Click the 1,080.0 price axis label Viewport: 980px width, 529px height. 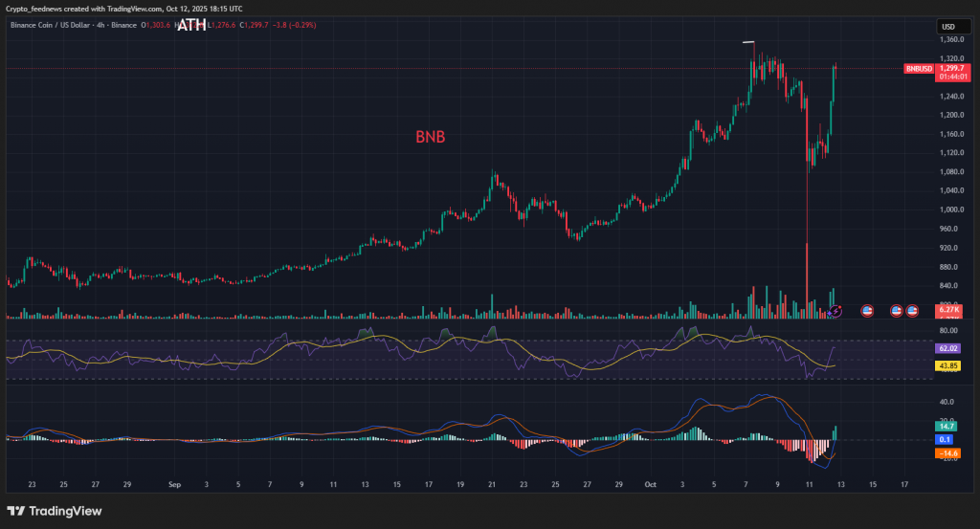(952, 172)
